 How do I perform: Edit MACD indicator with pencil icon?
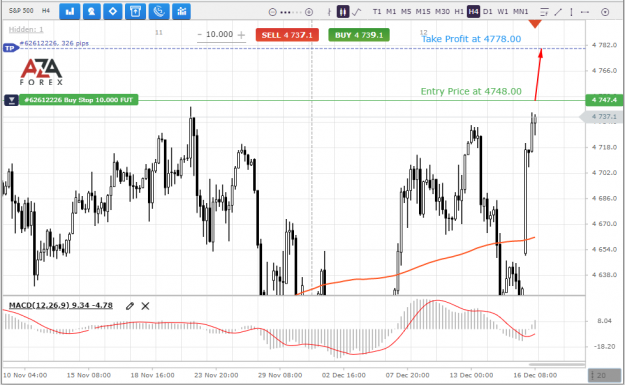[x=130, y=306]
